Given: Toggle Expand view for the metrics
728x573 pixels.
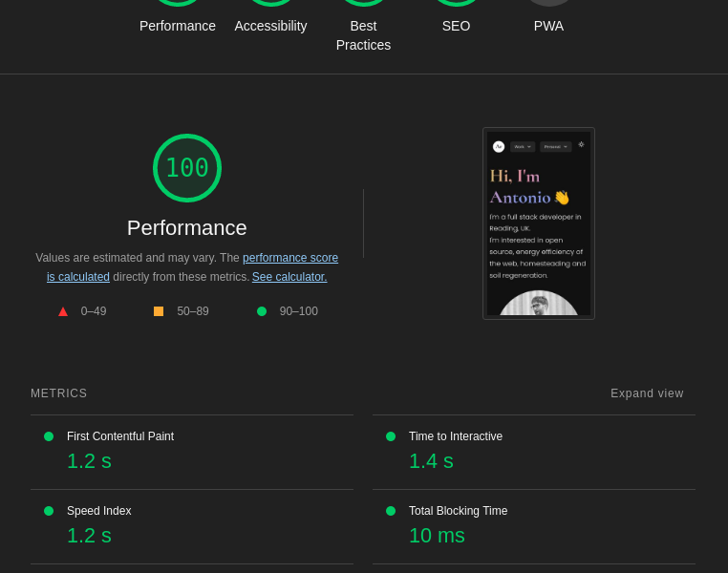Looking at the screenshot, I should (x=647, y=393).
